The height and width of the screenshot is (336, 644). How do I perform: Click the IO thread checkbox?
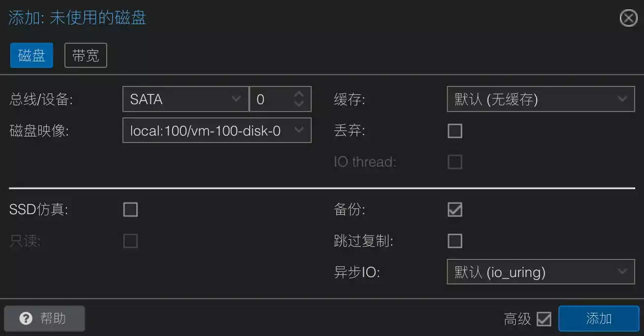[455, 162]
